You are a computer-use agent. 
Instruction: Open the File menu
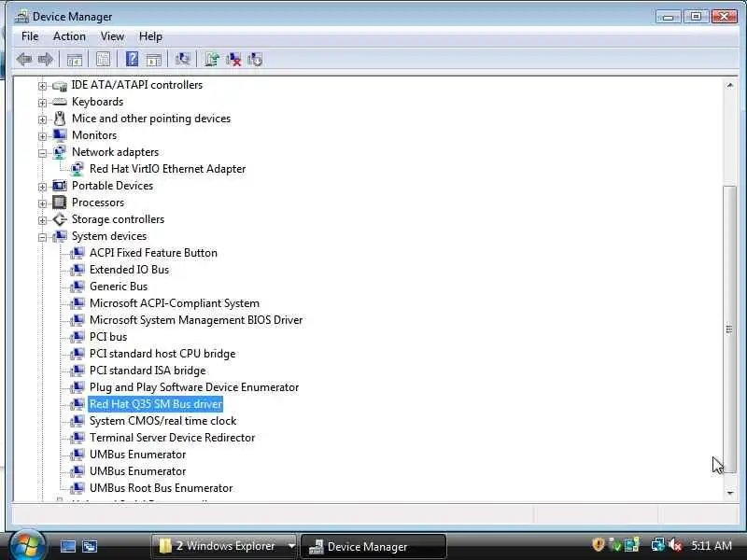point(30,36)
